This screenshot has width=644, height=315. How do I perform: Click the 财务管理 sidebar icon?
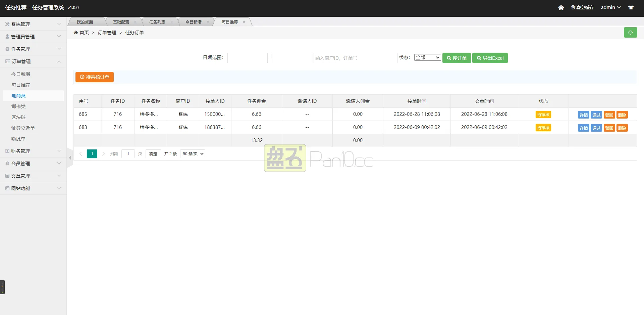tap(7, 151)
